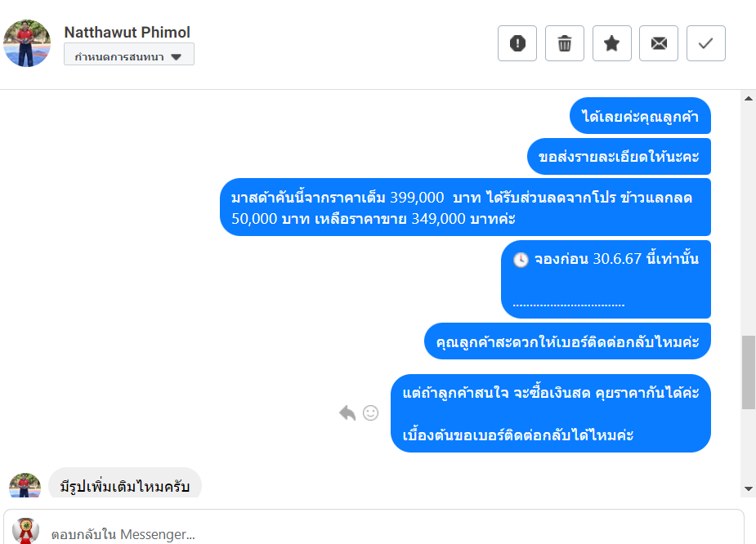Delete conversation using trash icon

point(565,43)
